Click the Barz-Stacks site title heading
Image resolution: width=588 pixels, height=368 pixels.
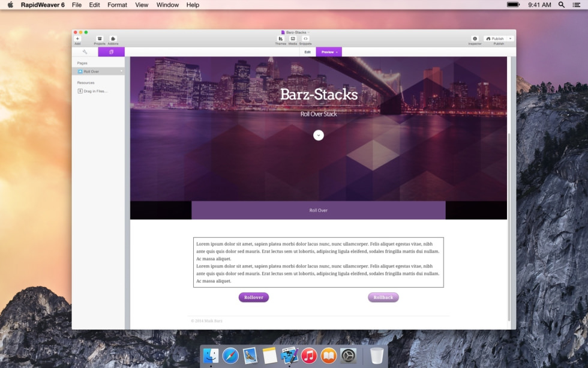(x=319, y=94)
